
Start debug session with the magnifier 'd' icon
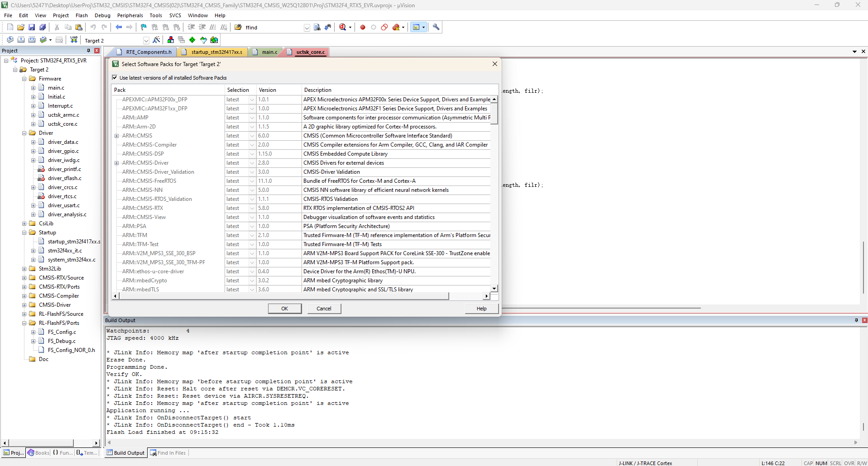[343, 27]
